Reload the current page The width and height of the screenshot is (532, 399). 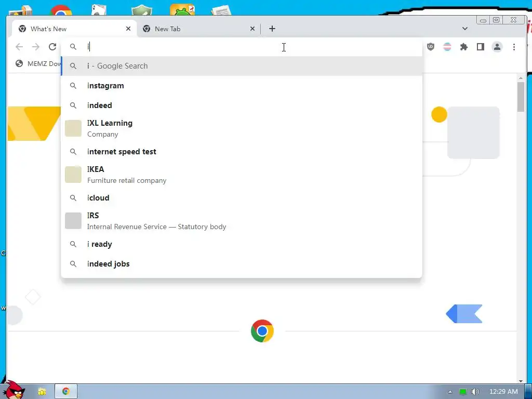[52, 47]
